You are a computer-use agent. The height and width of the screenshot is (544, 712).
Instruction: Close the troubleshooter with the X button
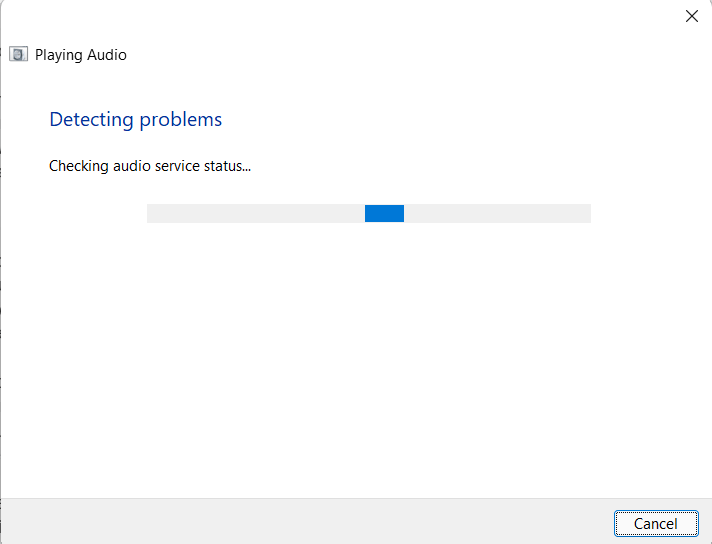[x=691, y=16]
